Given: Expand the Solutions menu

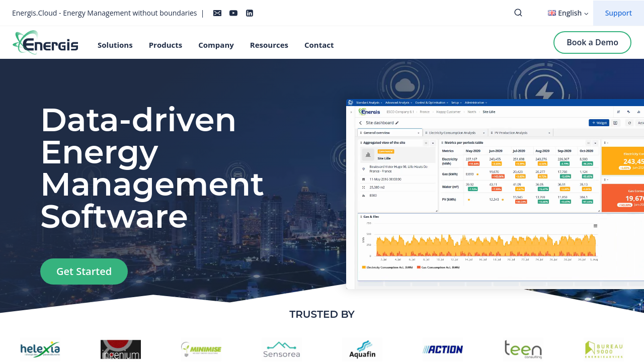Looking at the screenshot, I should tap(115, 45).
